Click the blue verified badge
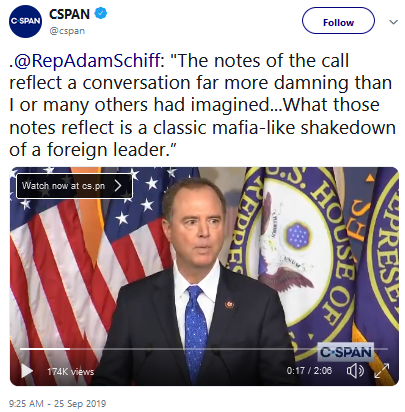This screenshot has width=405, height=412. [101, 13]
